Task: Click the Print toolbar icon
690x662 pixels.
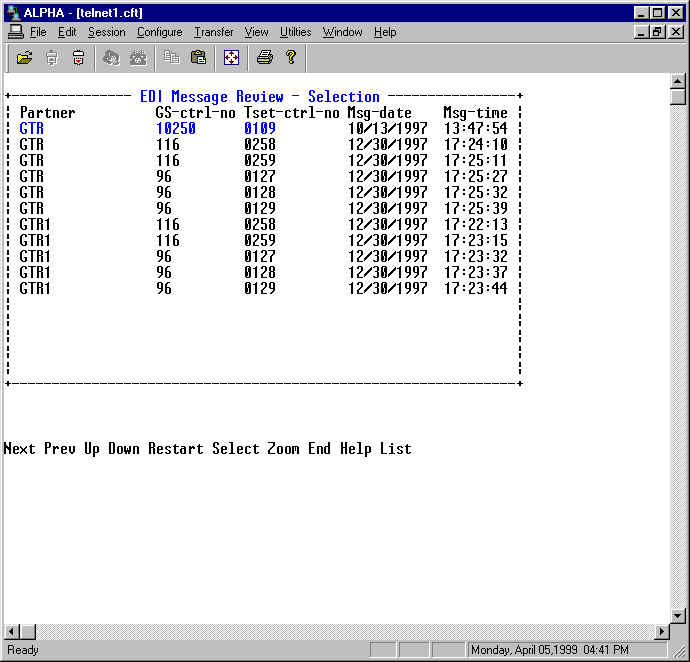Action: pyautogui.click(x=264, y=57)
